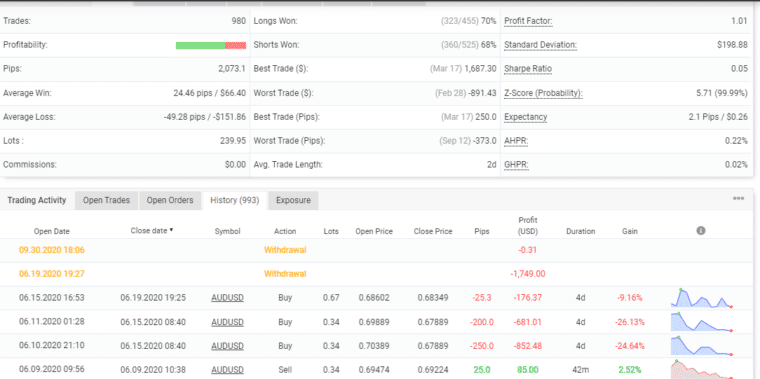Sort by the Gain column header

(x=630, y=231)
